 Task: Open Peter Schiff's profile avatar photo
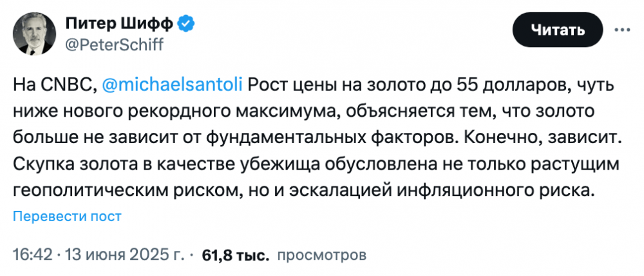pyautogui.click(x=33, y=34)
